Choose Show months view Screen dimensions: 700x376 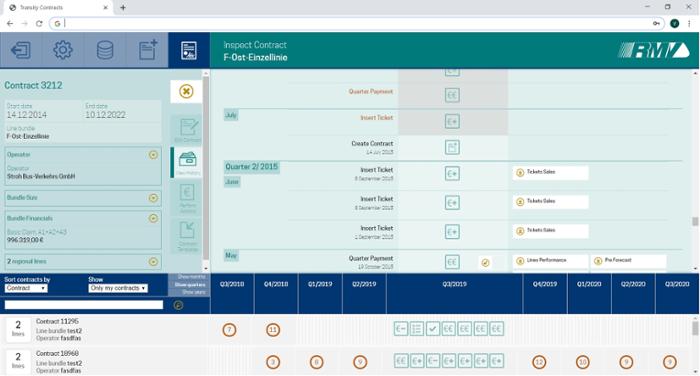[x=191, y=277]
